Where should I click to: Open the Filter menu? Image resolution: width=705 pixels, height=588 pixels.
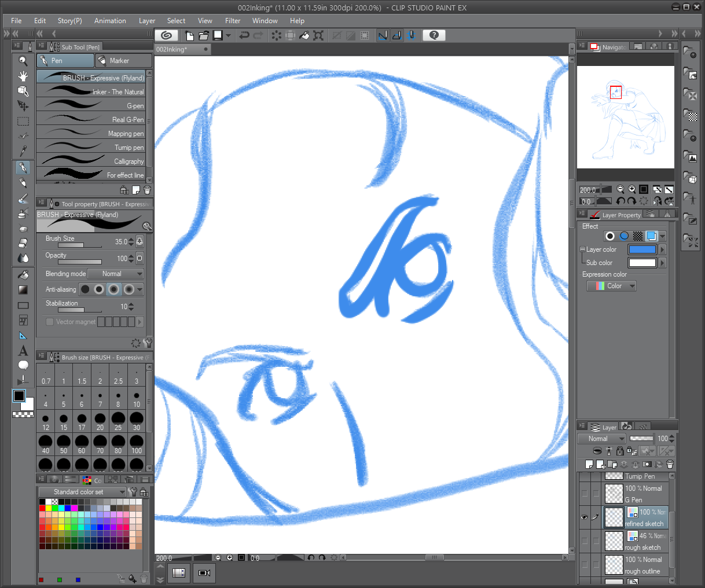click(233, 21)
